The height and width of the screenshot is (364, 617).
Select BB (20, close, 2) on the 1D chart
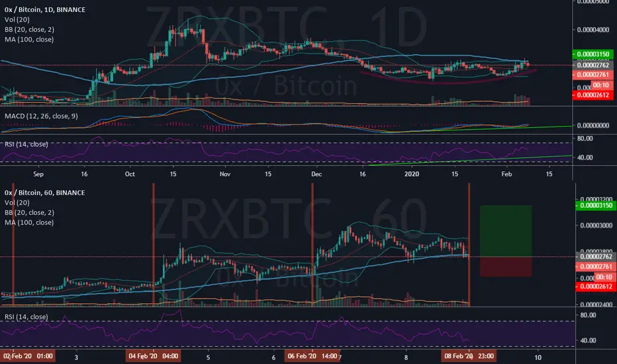coord(30,30)
